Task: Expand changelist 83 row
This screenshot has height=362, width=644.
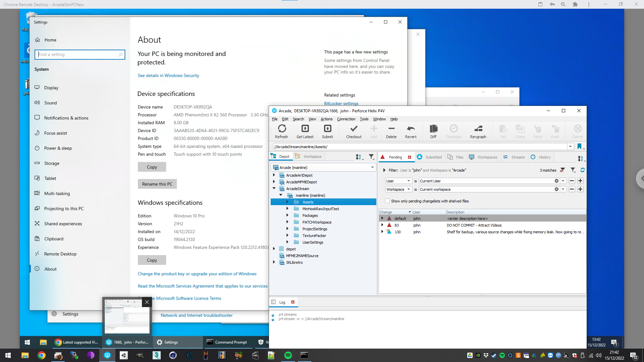Action: (x=382, y=225)
